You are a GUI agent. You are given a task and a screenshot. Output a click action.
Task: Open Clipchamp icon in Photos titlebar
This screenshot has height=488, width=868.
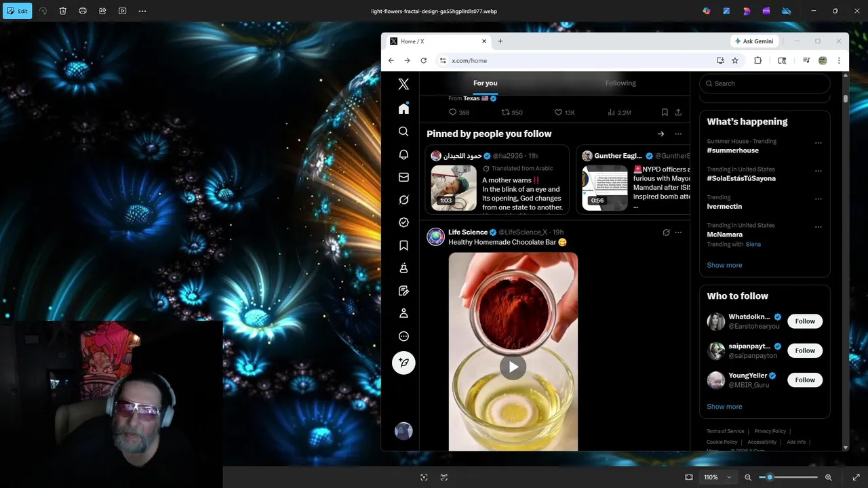click(x=766, y=11)
